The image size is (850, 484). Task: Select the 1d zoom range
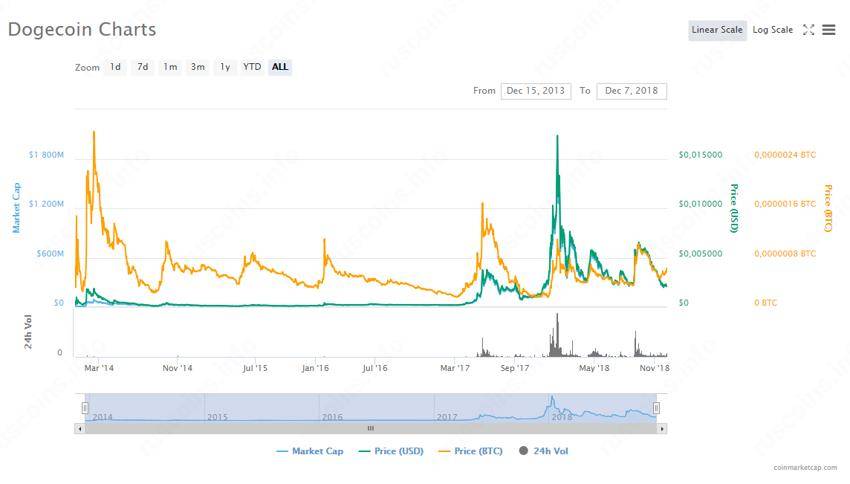click(x=116, y=67)
